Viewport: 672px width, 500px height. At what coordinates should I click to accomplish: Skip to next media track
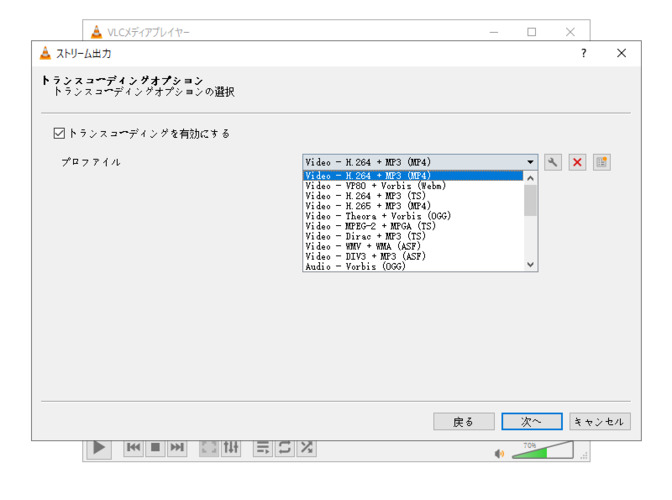coord(177,448)
